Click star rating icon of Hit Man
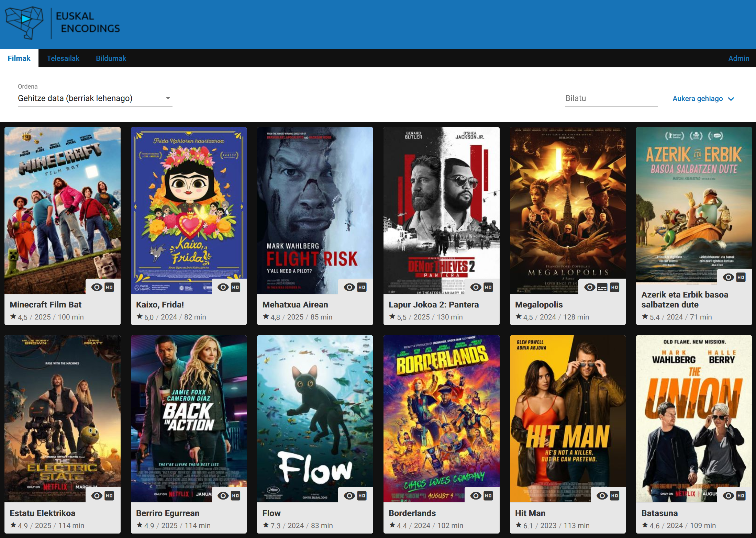Viewport: 756px width, 538px height. pos(519,525)
